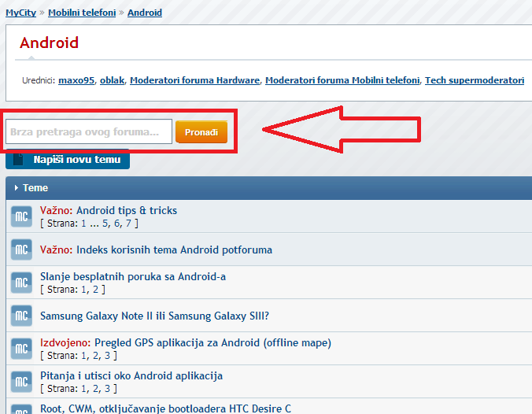Viewport: 532px width, 414px height.
Task: Go to page 5 of Android tips & tricks
Action: [105, 224]
